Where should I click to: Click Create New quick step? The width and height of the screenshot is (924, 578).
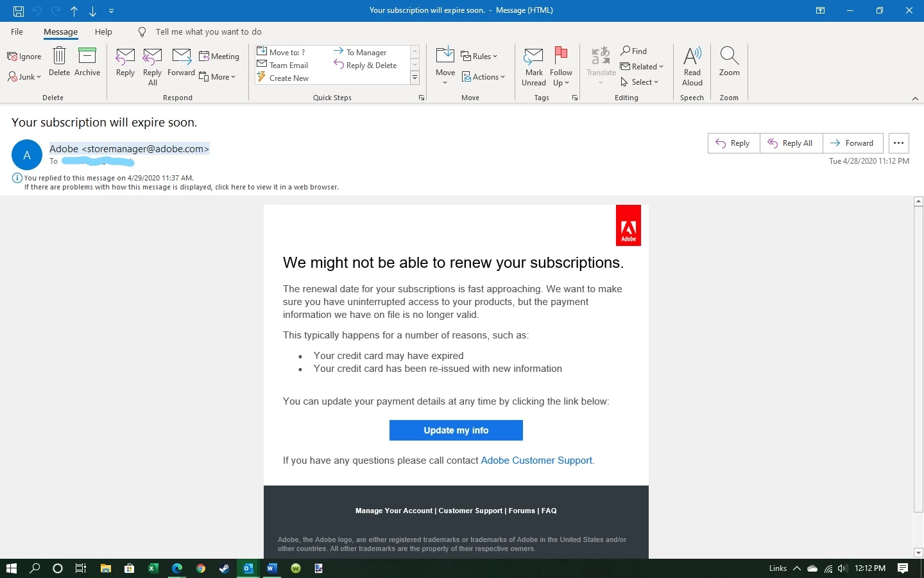[282, 78]
